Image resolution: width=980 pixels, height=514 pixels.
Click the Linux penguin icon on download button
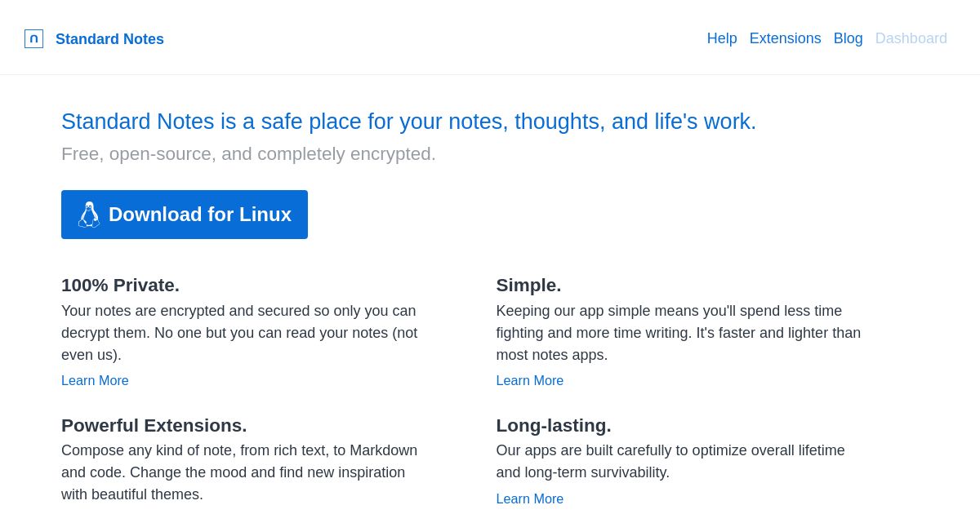89,215
